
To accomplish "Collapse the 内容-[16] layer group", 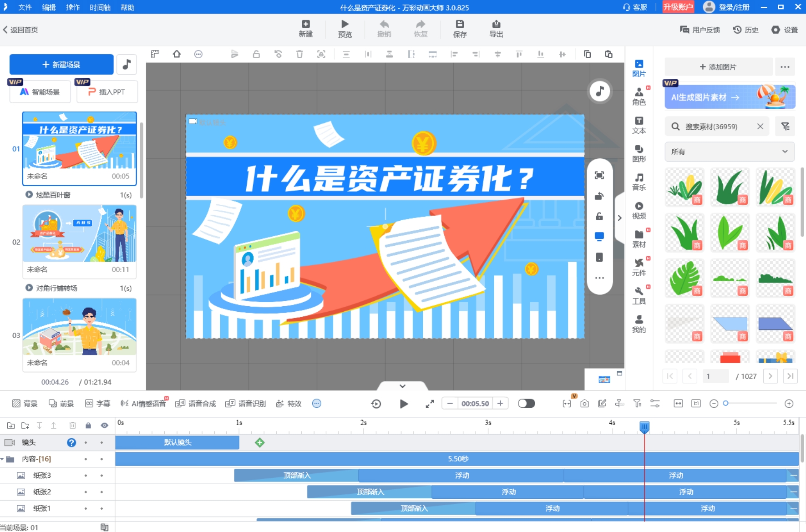I will coord(3,459).
